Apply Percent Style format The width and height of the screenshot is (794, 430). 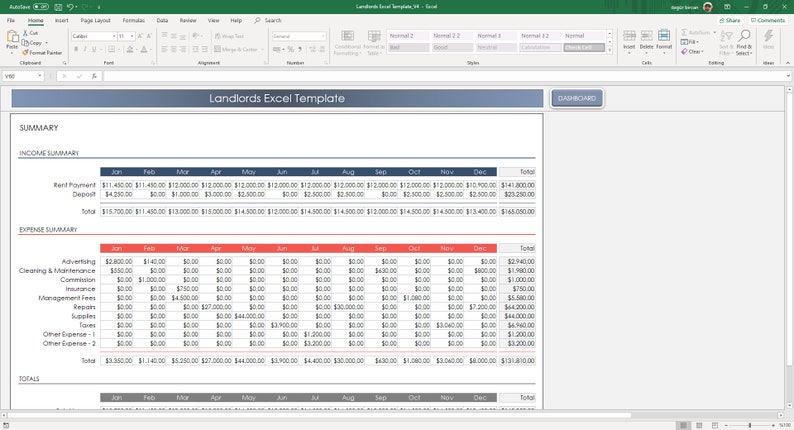click(291, 49)
